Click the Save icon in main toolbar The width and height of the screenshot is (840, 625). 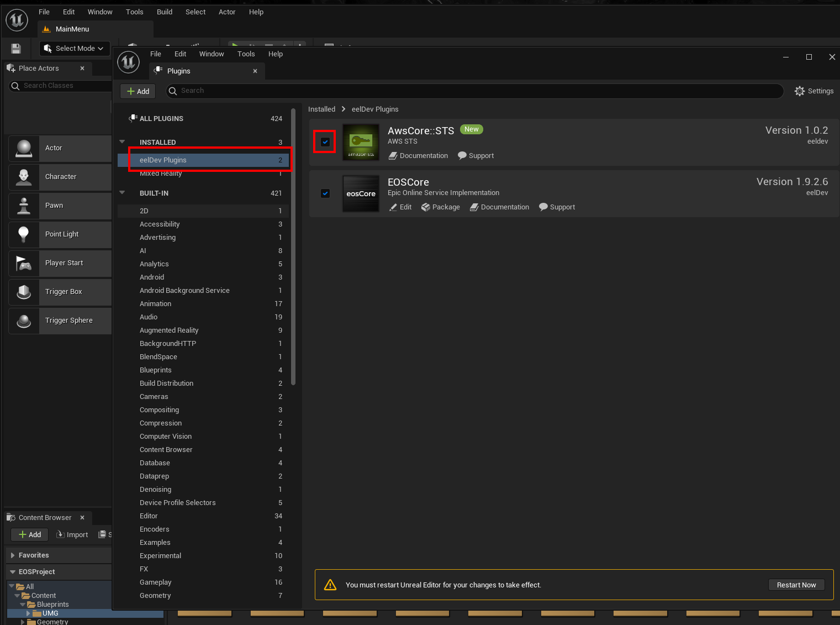pos(16,49)
